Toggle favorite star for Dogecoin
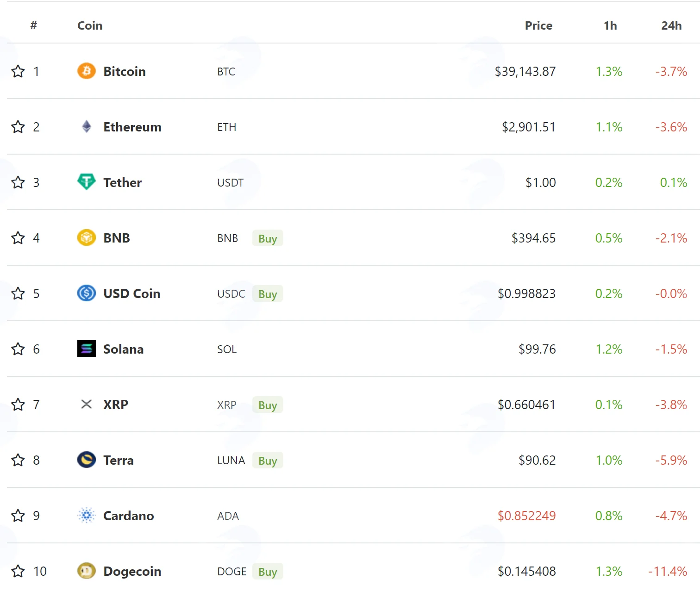The image size is (700, 598). pyautogui.click(x=18, y=571)
